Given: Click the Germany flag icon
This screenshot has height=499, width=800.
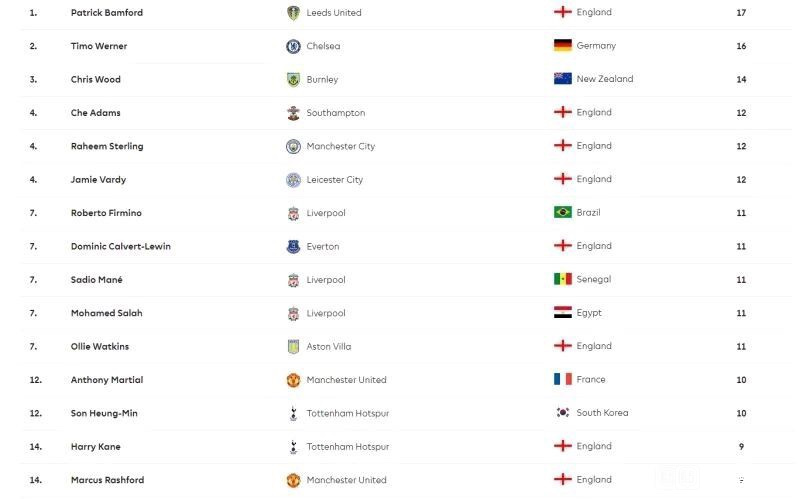Looking at the screenshot, I should [563, 45].
